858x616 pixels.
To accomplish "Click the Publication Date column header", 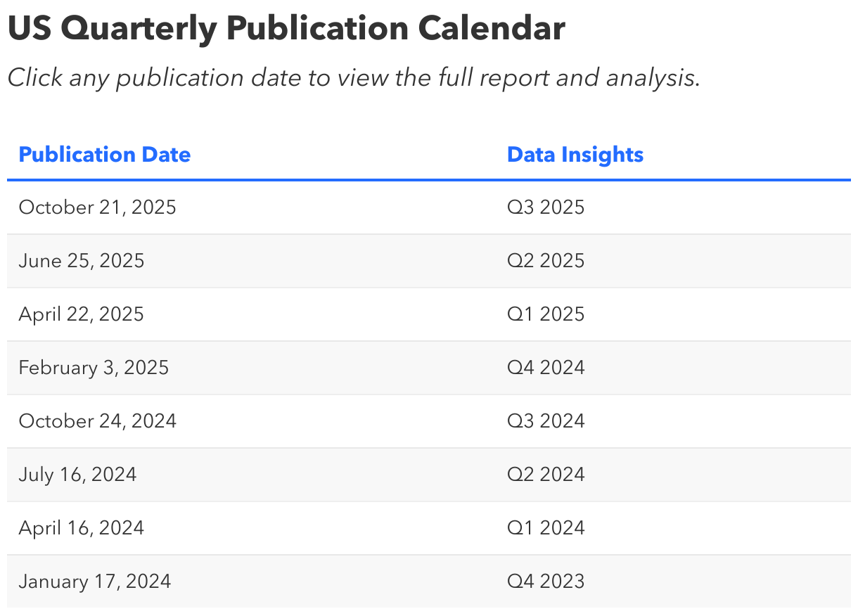I will [x=104, y=154].
